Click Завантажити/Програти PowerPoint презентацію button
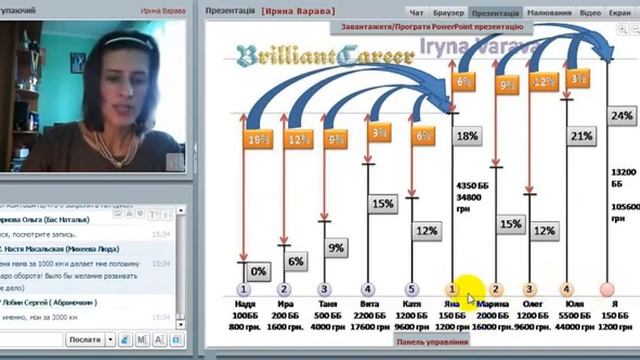Screen dimensions: 640x360 [432, 27]
